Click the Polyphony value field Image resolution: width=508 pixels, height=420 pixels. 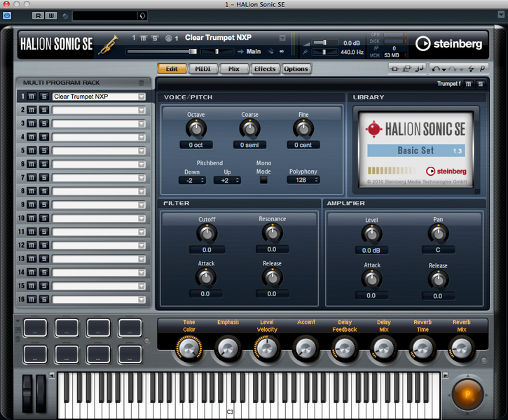pyautogui.click(x=303, y=180)
